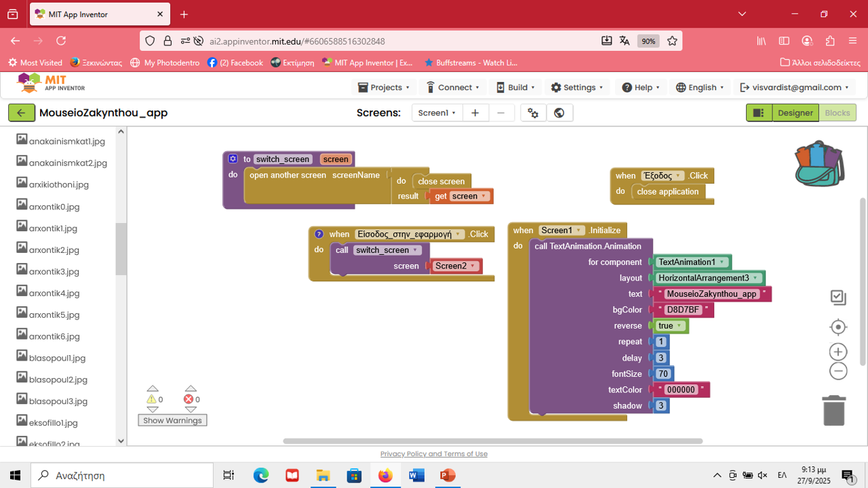Image resolution: width=868 pixels, height=488 pixels.
Task: Click the globe icon beside Screens
Action: pos(559,113)
